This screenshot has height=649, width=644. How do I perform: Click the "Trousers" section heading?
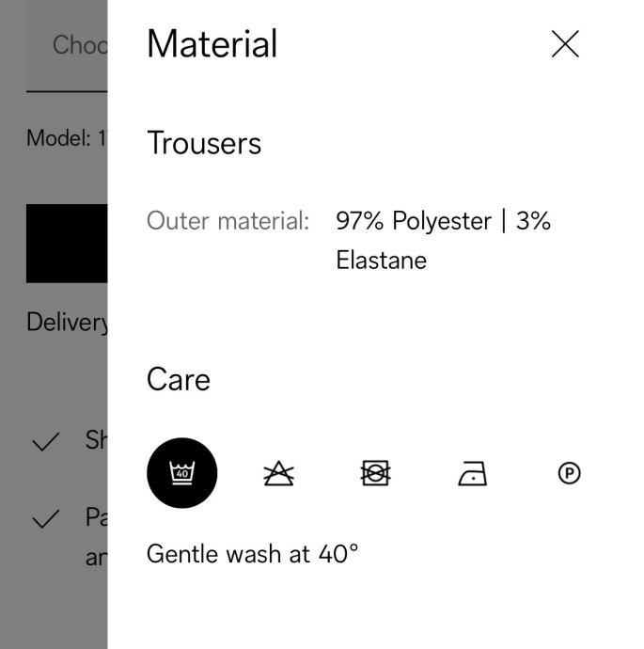click(204, 143)
